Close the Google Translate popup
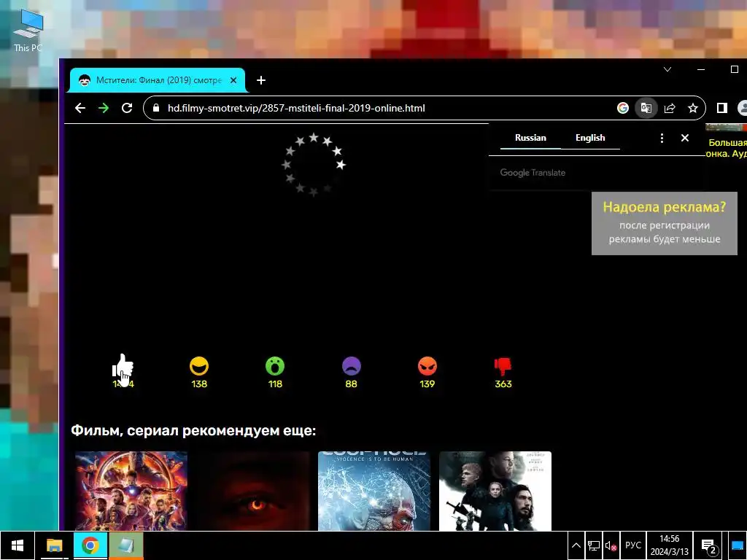The image size is (747, 560). tap(685, 138)
